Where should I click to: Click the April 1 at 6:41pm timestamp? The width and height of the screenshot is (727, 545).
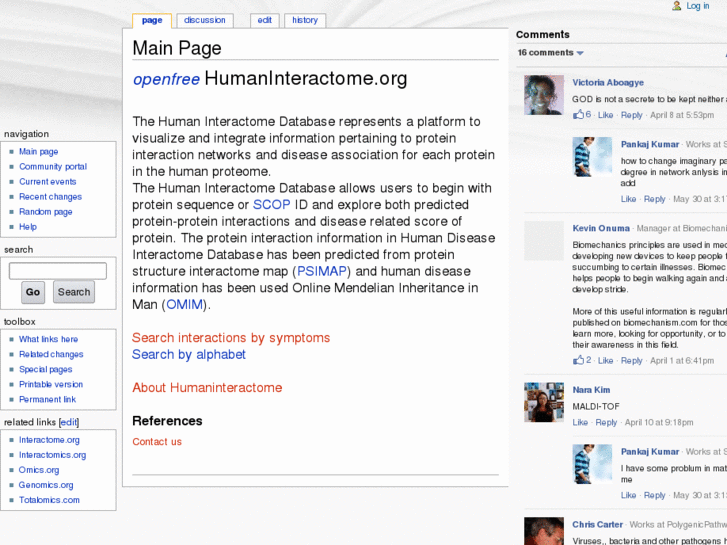click(682, 360)
